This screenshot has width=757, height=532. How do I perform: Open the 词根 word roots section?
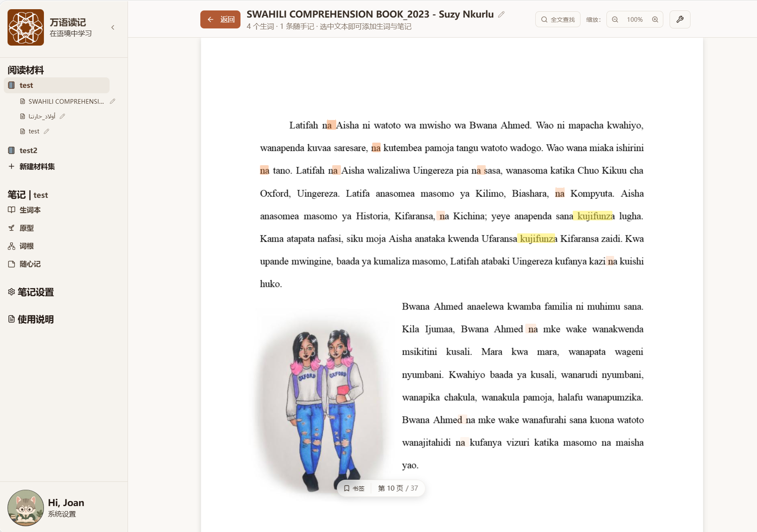click(21, 246)
